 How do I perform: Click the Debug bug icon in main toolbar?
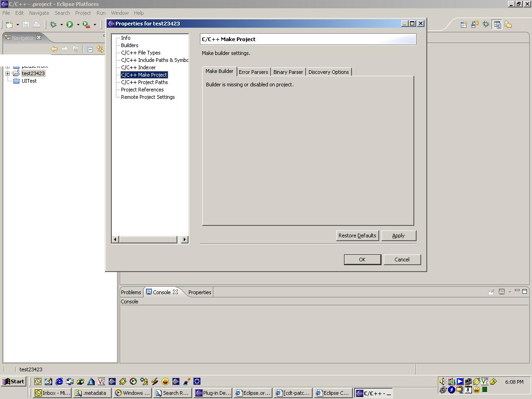coord(53,24)
